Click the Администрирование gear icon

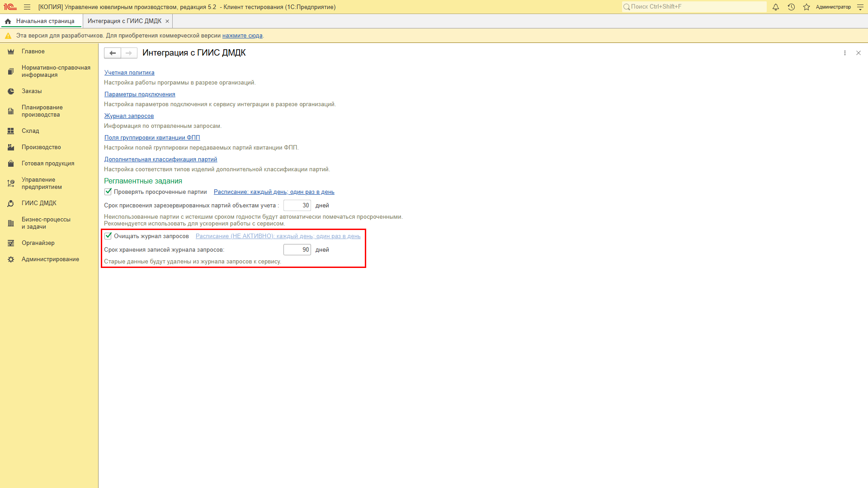point(11,259)
